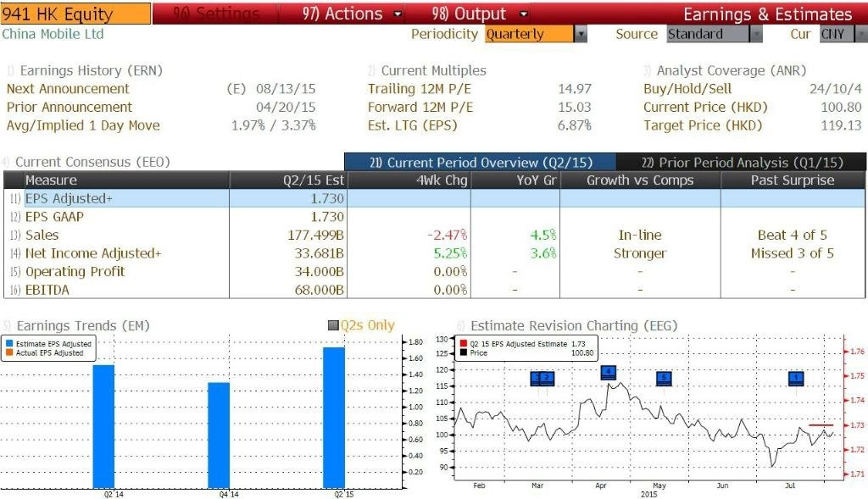
Task: Click Sales estimate value 177.499B
Action: 315,236
